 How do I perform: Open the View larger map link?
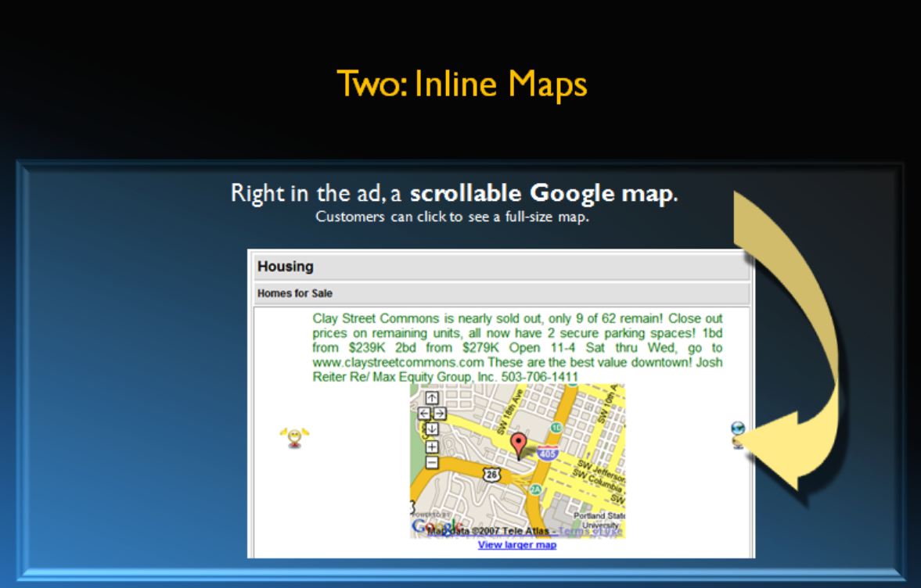(516, 545)
